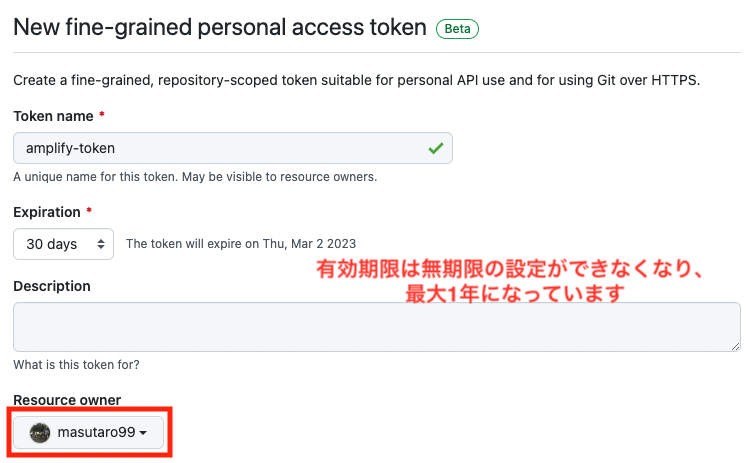The width and height of the screenshot is (750, 463).
Task: Click inside the empty Description text area
Action: point(377,327)
